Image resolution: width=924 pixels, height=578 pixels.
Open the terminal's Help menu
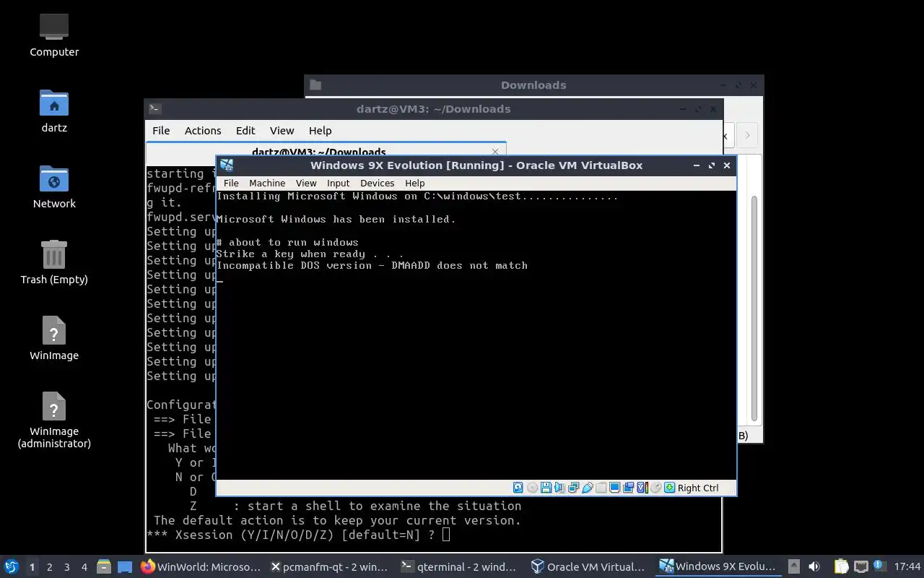pos(320,131)
